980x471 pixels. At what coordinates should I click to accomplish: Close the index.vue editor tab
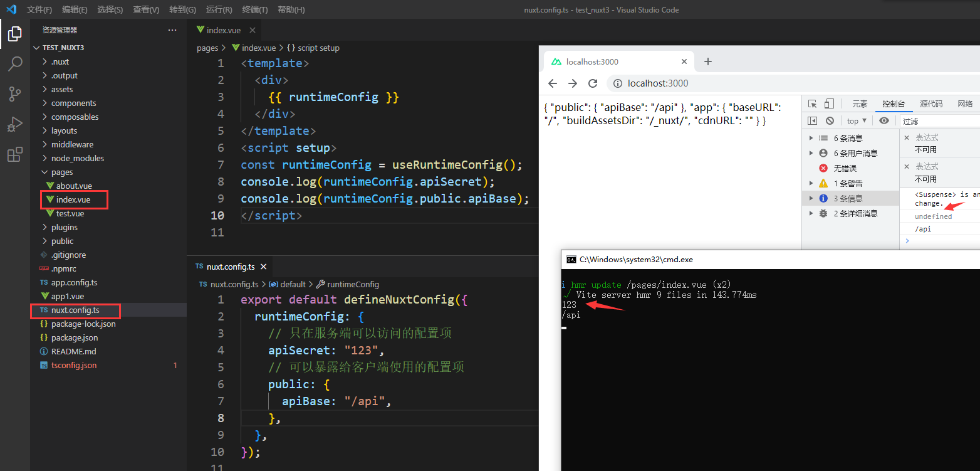coord(253,30)
